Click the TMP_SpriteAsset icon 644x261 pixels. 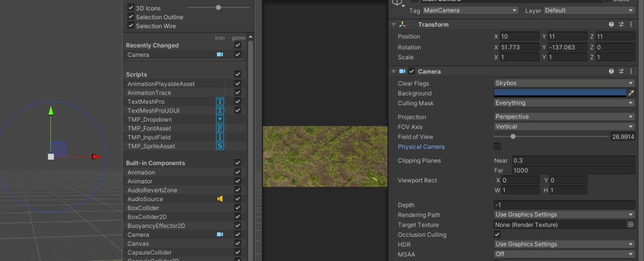coord(219,146)
